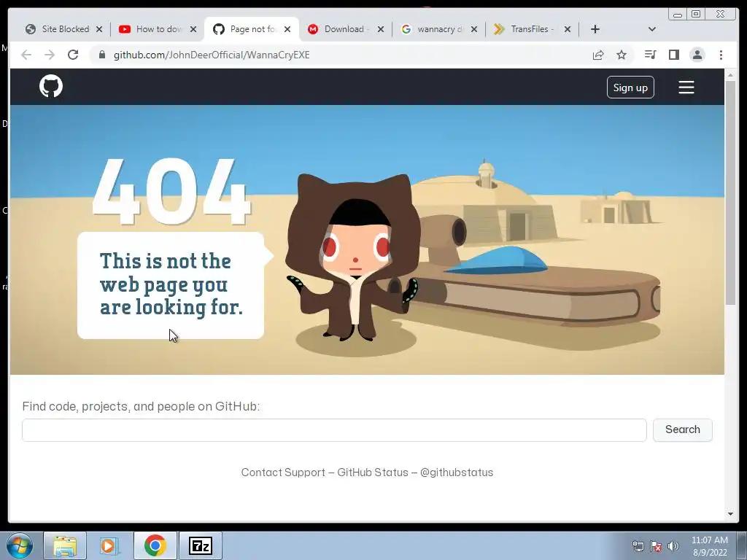Open a new tab with the plus button
Screen dimensions: 747x560
[x=595, y=29]
